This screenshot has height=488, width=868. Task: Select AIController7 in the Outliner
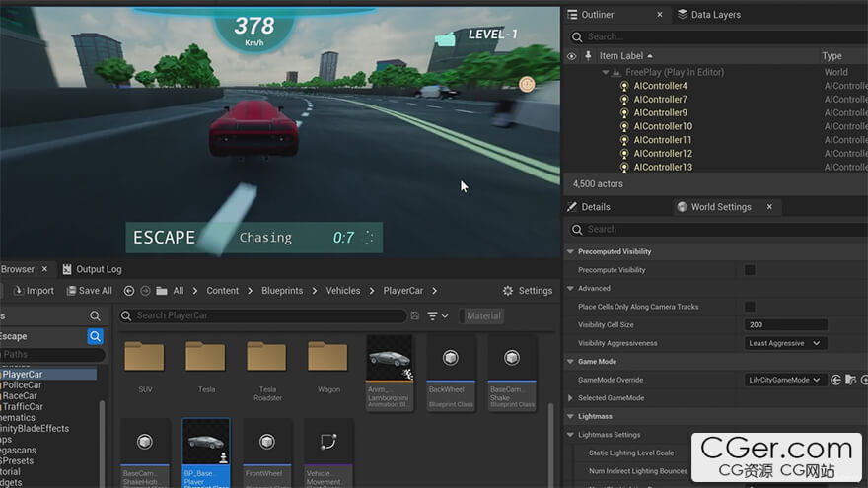pos(661,99)
